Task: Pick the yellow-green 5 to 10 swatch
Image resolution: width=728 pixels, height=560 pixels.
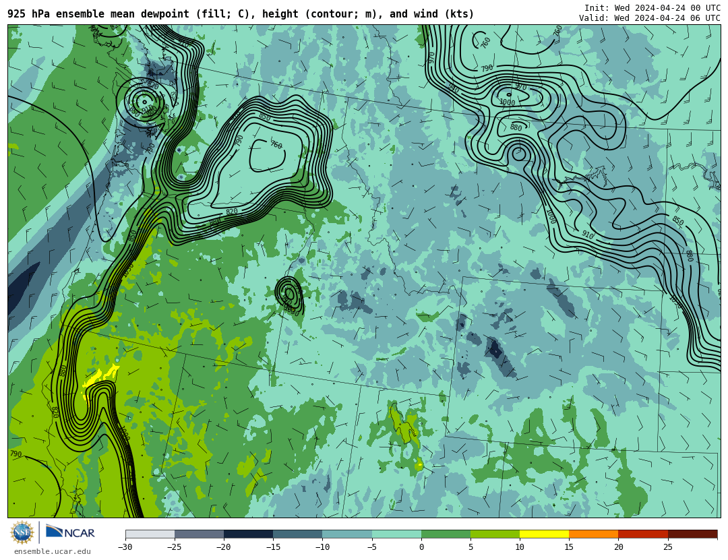Action: pos(495,534)
